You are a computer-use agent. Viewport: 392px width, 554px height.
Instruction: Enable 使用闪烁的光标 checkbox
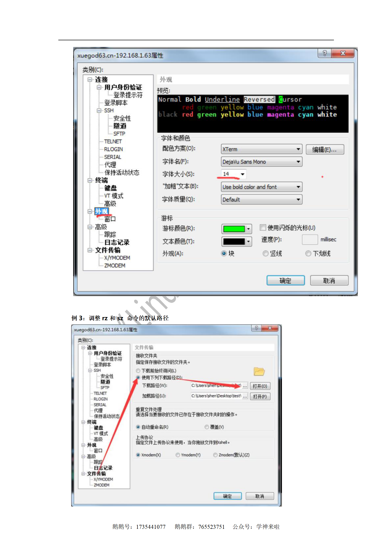pyautogui.click(x=263, y=227)
